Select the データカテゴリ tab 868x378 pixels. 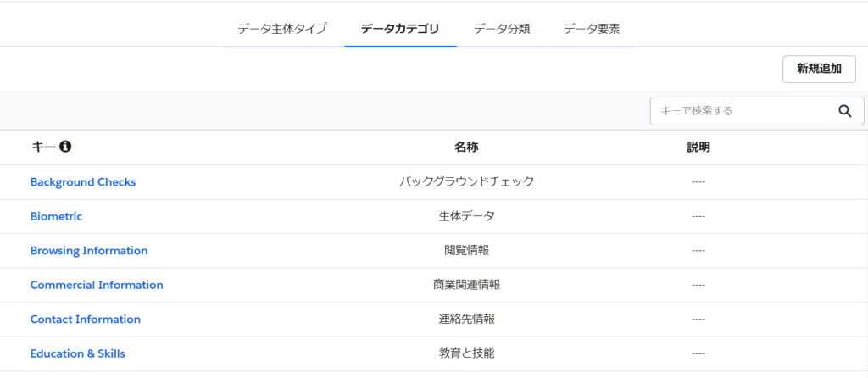[x=400, y=29]
